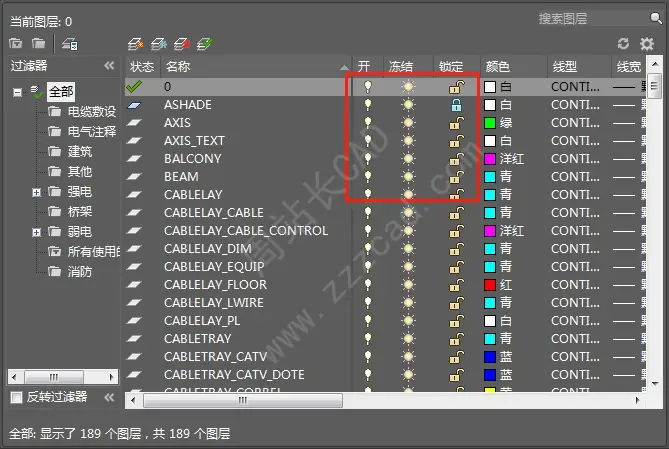
Task: Enable the 反转过滤器 checkbox
Action: [x=16, y=398]
